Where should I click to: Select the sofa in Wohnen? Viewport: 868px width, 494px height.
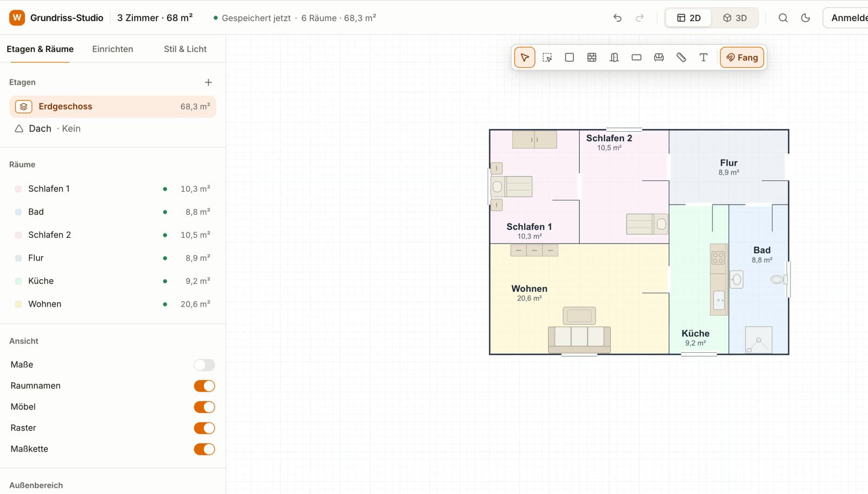[x=579, y=339]
